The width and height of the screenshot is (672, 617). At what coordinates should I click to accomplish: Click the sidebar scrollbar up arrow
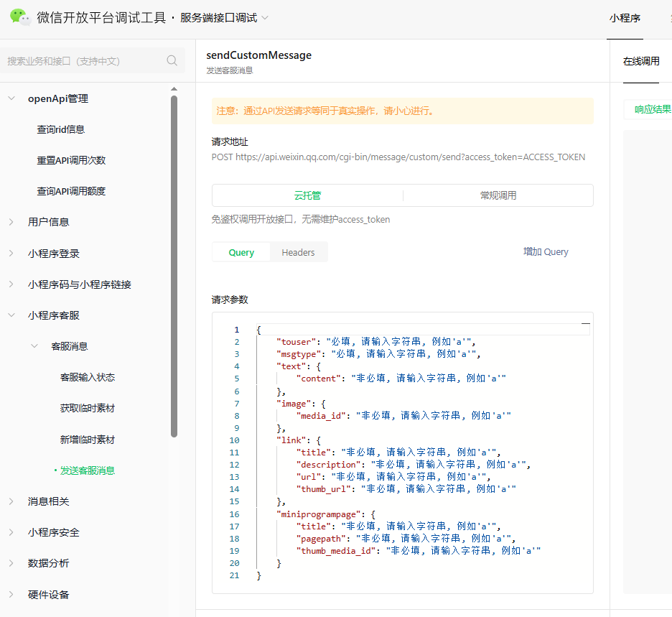174,89
